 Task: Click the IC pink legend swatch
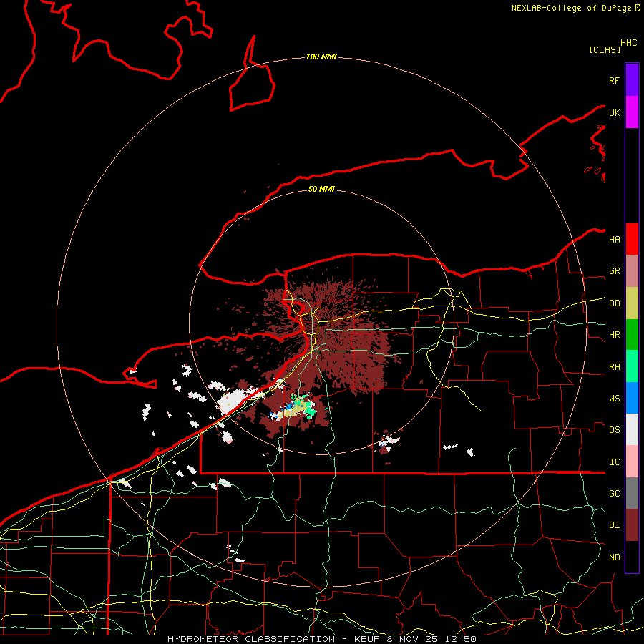632,462
